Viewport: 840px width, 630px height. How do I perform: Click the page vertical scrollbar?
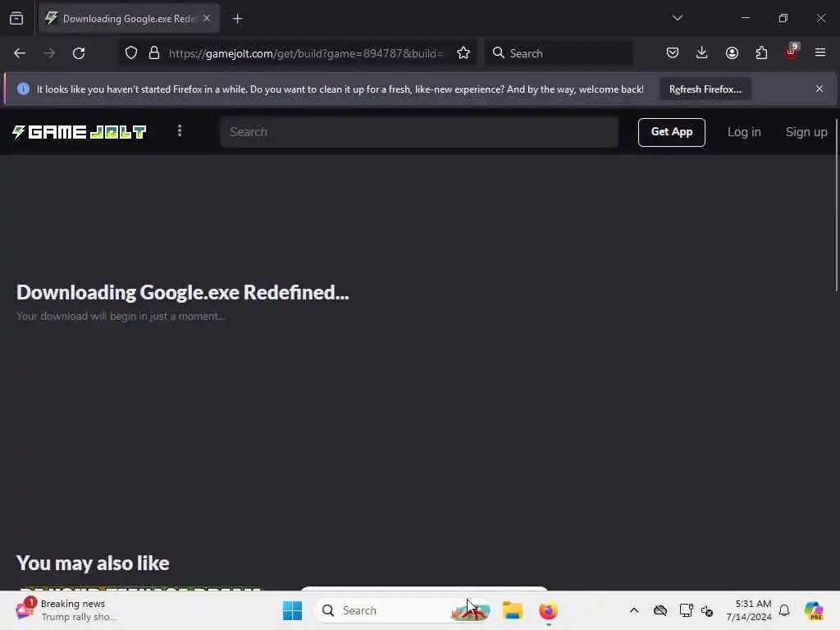coord(836,205)
